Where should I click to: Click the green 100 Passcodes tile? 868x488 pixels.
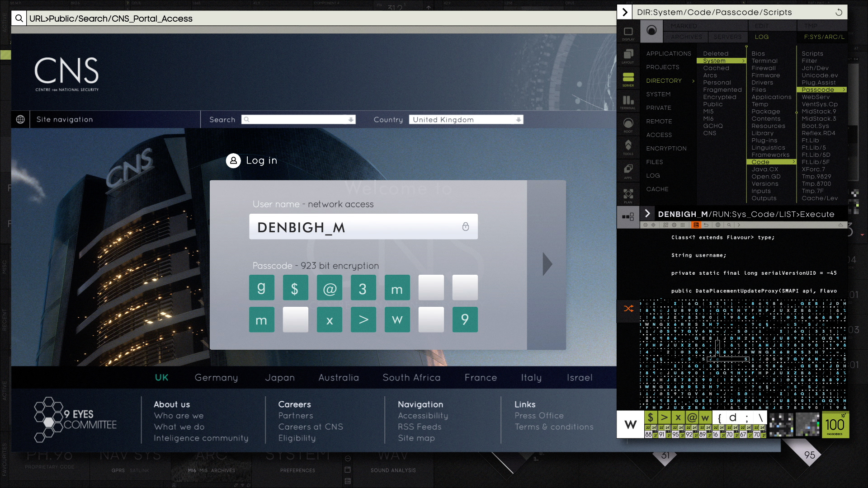(x=835, y=425)
